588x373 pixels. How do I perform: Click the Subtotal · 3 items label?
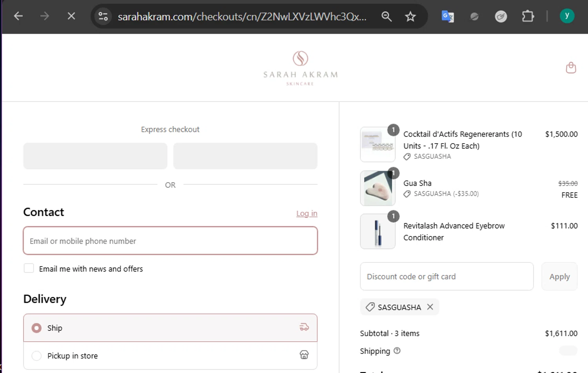(390, 333)
